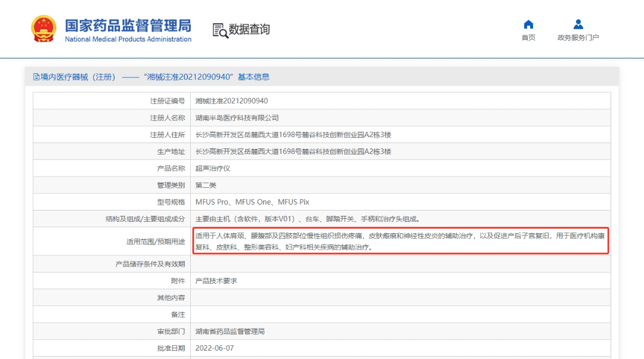Go to 首页 label
The height and width of the screenshot is (359, 644).
528,38
